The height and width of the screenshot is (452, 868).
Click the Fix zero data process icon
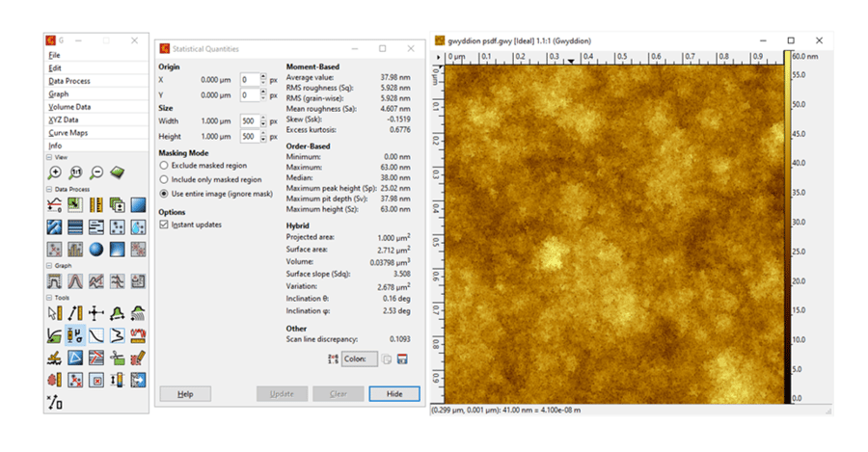coord(54,205)
